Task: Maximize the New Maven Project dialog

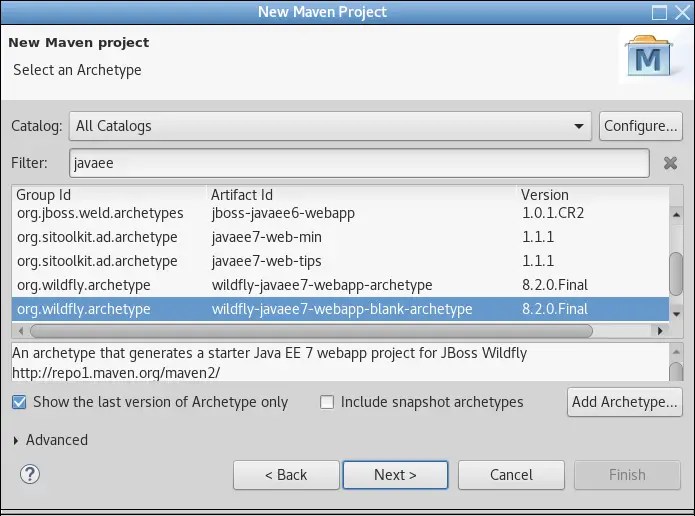Action: pos(659,12)
